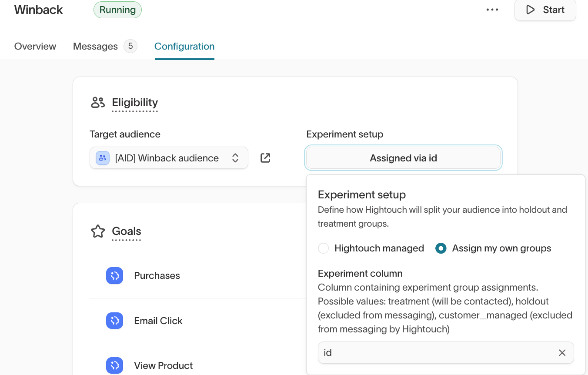Select the Hightouch managed radio button

[x=323, y=248]
